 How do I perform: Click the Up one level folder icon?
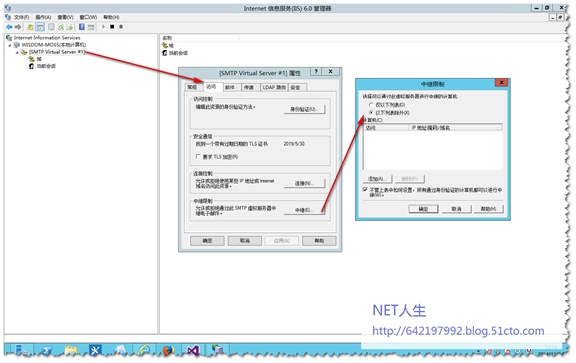point(30,27)
